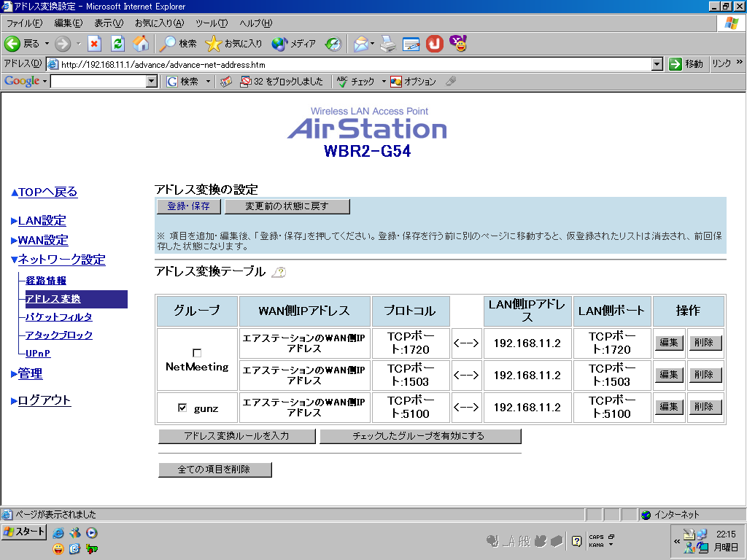Click the Mail envelope icon
Screen dimensions: 747x560
click(360, 44)
